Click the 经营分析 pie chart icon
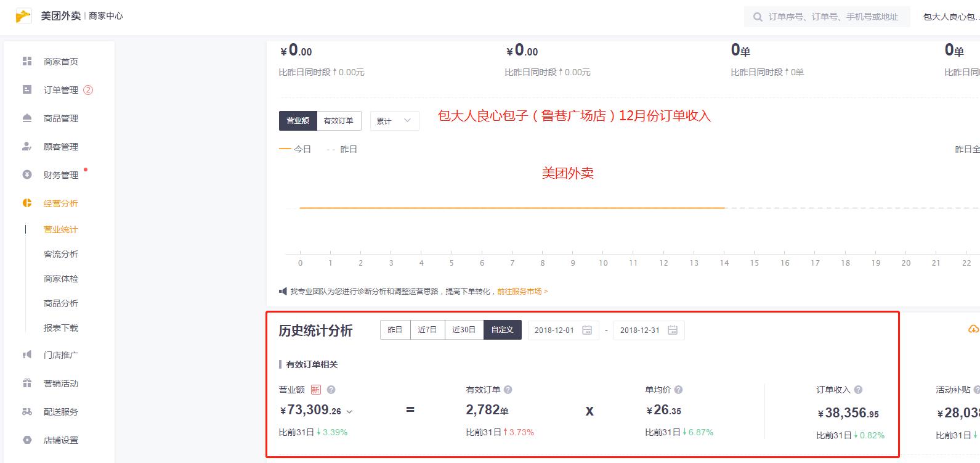980x463 pixels. [x=27, y=203]
